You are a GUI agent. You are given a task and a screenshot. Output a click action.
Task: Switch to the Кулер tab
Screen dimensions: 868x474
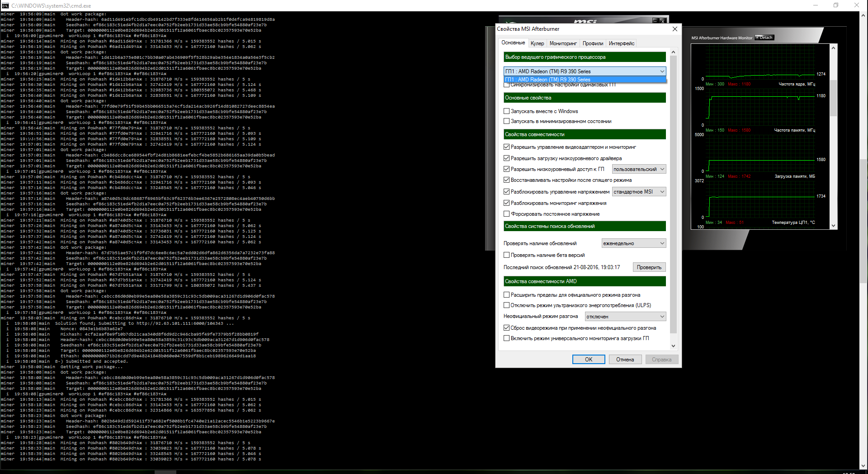[537, 43]
